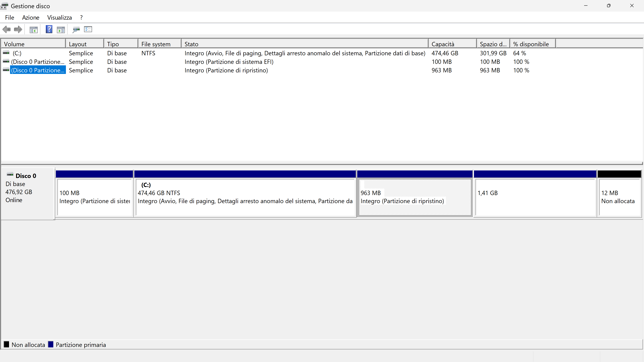The height and width of the screenshot is (362, 644).
Task: Open the File menu
Action: (x=10, y=17)
